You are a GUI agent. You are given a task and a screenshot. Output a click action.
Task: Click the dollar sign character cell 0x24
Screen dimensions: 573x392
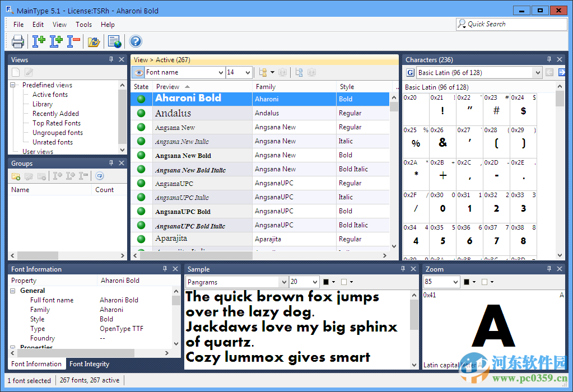pyautogui.click(x=523, y=110)
